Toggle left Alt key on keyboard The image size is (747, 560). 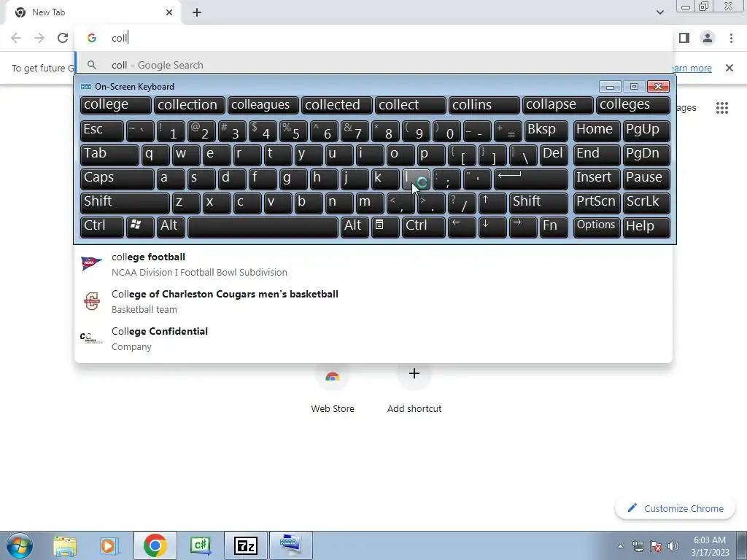click(171, 226)
